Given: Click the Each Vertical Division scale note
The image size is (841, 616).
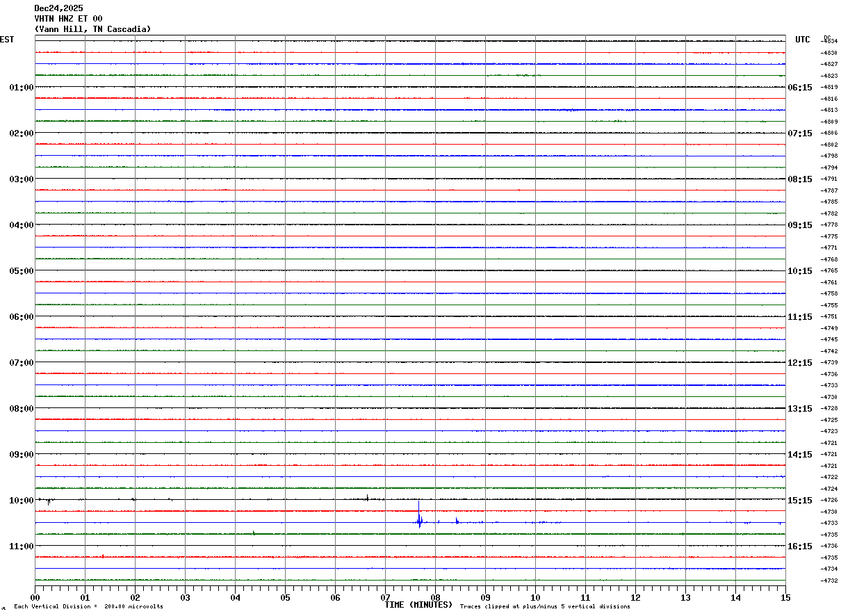Looking at the screenshot, I should (x=88, y=607).
